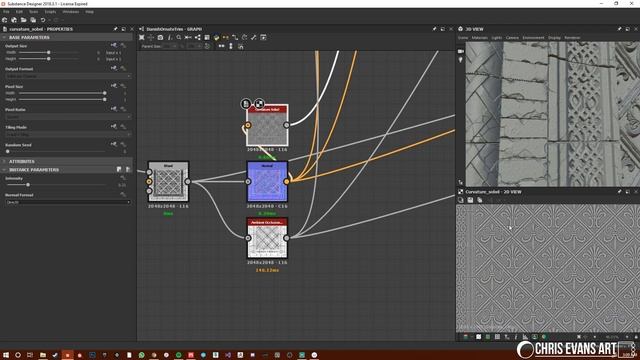Click the camera icon in 3D View
This screenshot has width=640, height=360.
pos(460,51)
